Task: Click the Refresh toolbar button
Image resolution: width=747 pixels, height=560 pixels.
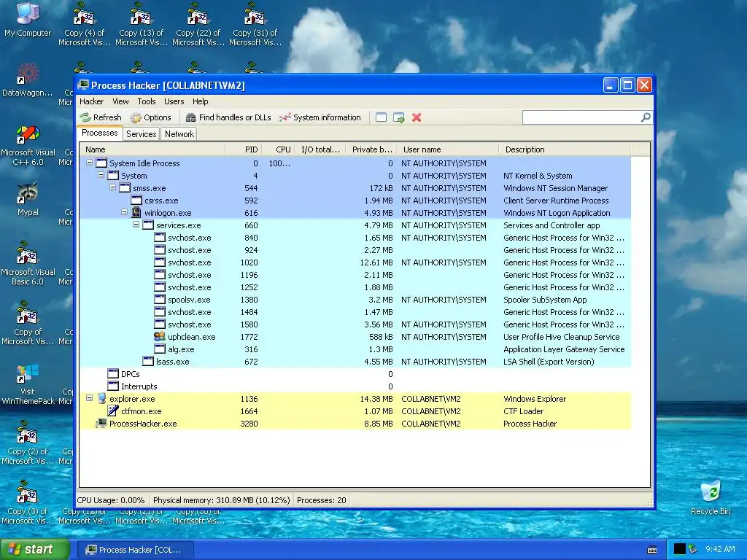Action: 101,117
